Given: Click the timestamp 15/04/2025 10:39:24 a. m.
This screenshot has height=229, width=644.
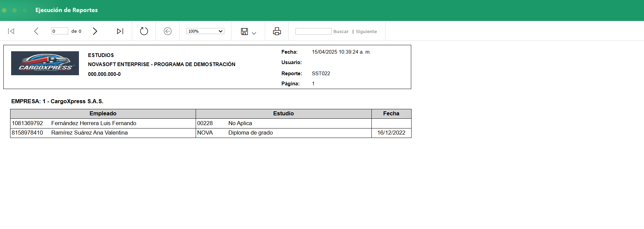Looking at the screenshot, I should pyautogui.click(x=341, y=52).
